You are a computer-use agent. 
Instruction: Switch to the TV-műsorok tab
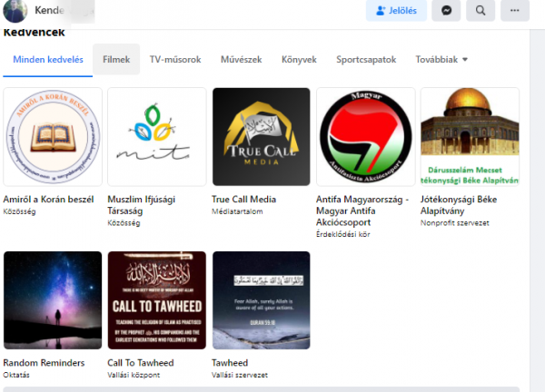click(x=175, y=59)
